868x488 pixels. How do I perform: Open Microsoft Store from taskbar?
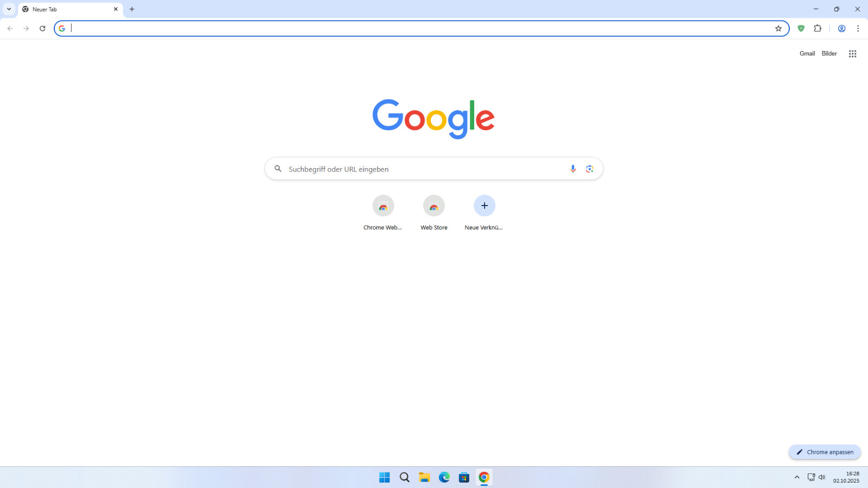click(464, 477)
